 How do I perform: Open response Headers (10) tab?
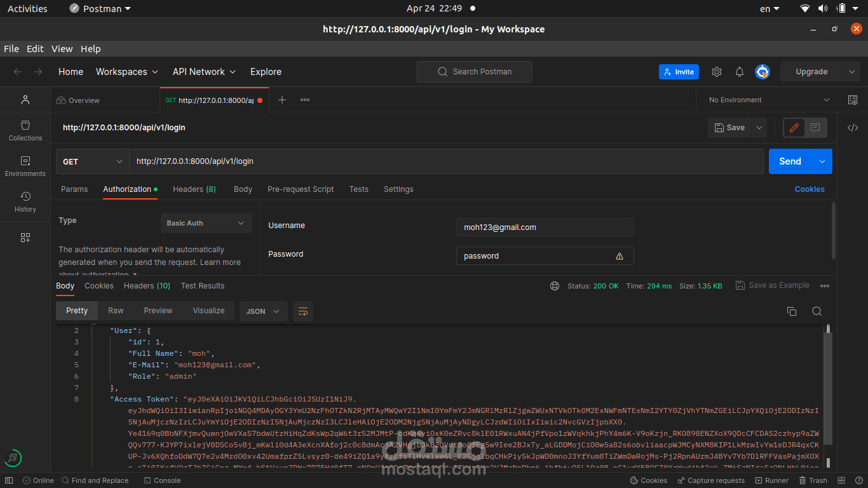(147, 286)
